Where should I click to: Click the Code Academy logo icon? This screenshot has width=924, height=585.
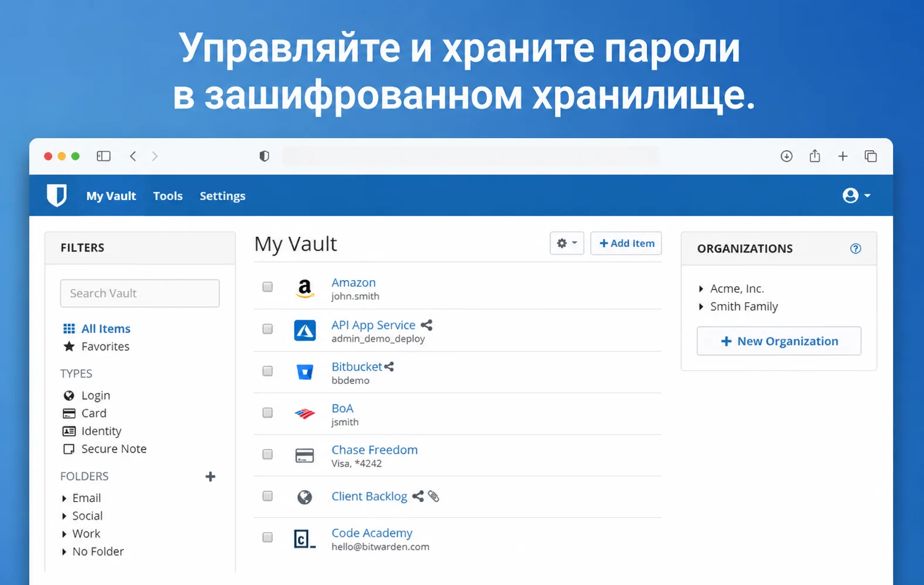click(x=305, y=539)
